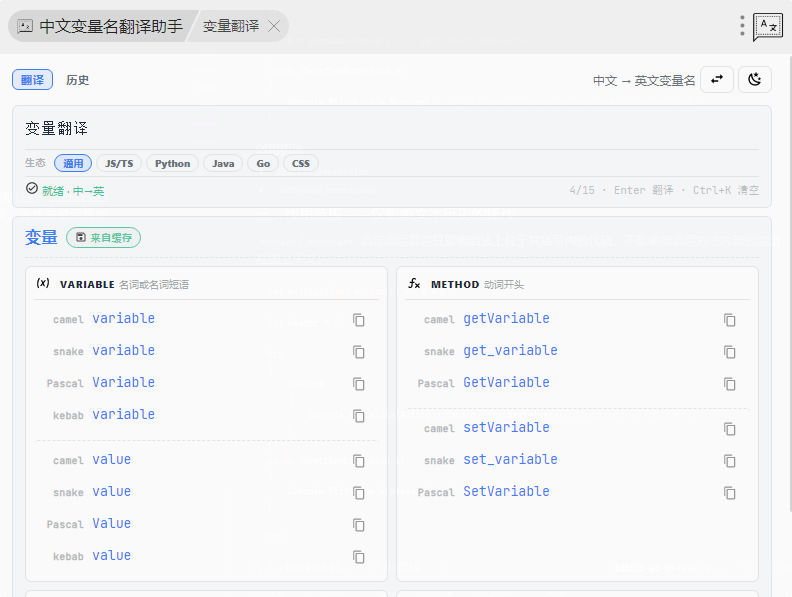Click the METHOD section header

click(455, 284)
